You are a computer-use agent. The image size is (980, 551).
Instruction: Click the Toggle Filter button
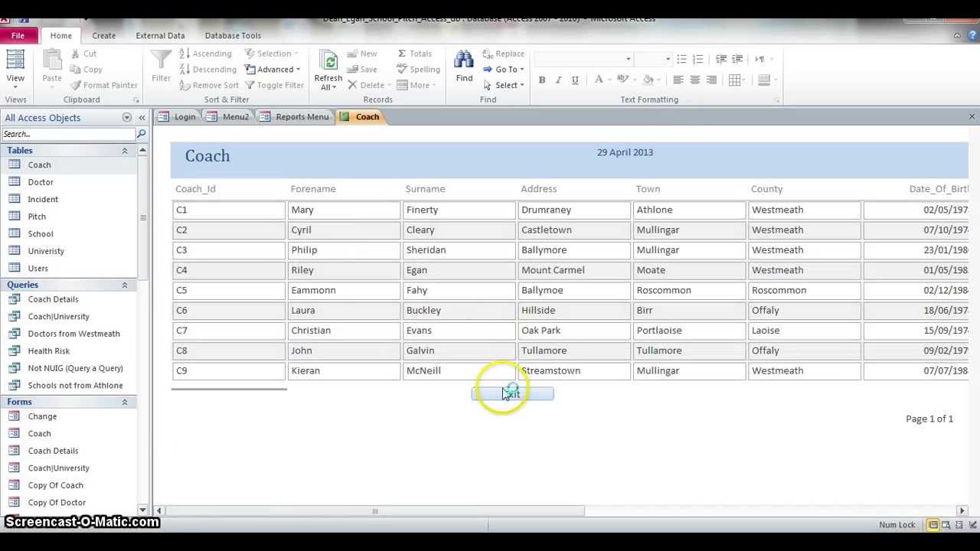(x=274, y=85)
